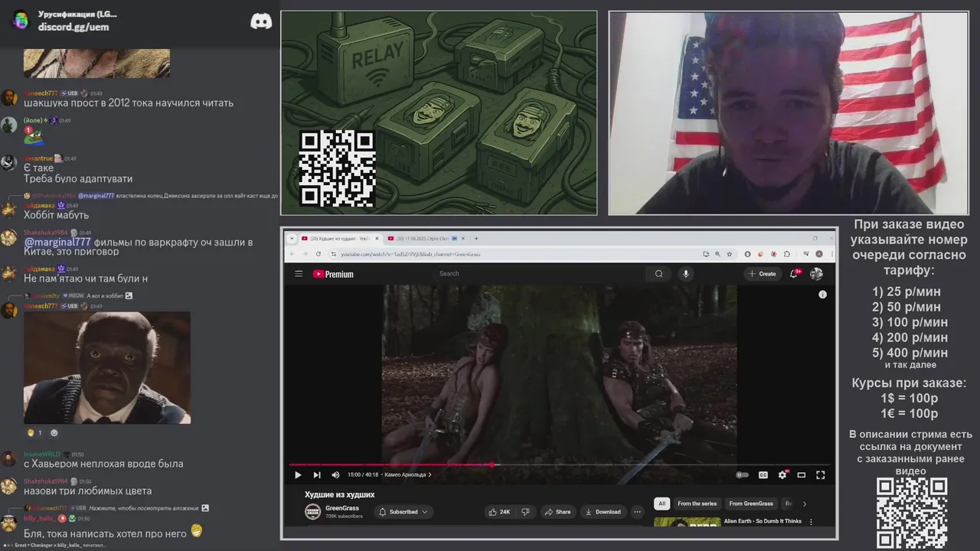Open YouTube notifications bell
The height and width of the screenshot is (551, 980).
[x=795, y=274]
